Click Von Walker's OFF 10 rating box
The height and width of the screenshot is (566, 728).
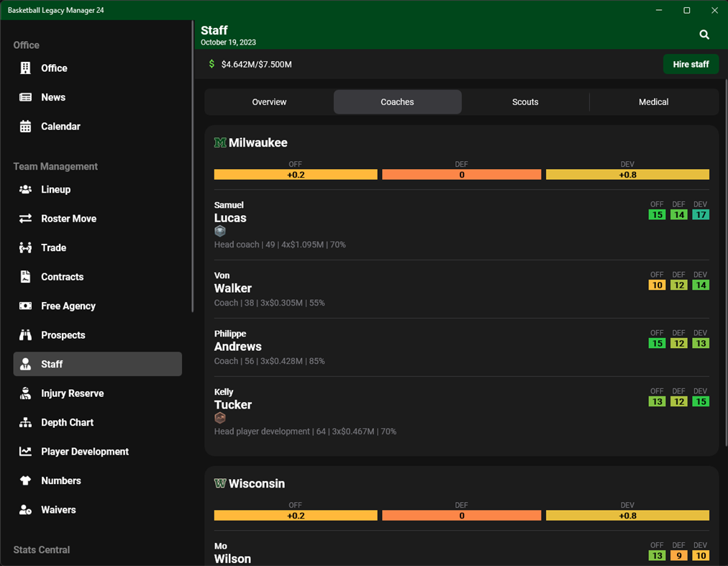[x=657, y=285]
